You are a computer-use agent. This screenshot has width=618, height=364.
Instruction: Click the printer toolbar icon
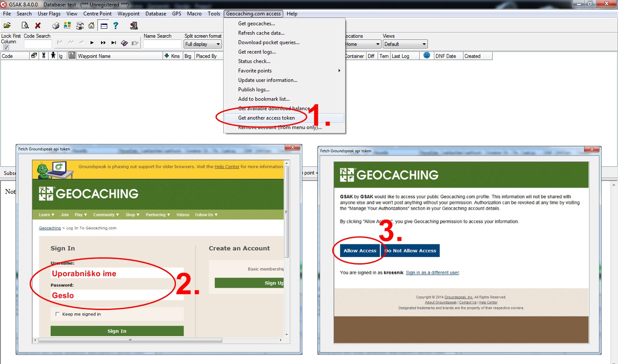[x=56, y=26]
